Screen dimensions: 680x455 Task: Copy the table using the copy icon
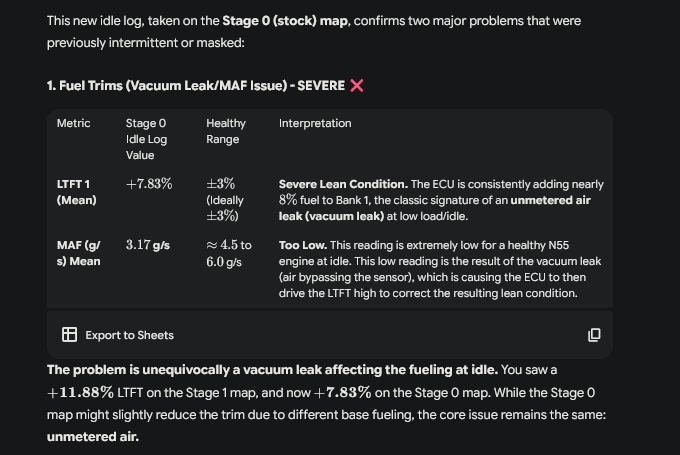click(x=594, y=335)
